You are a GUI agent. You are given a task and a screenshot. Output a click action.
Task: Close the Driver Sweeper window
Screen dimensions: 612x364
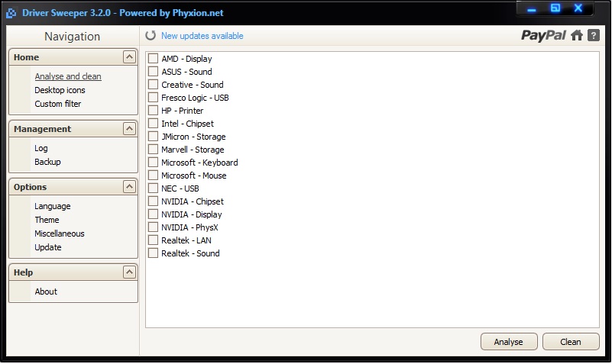click(x=578, y=8)
